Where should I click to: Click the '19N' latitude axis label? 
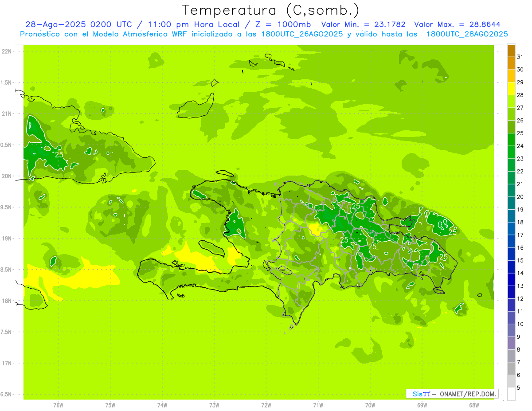click(x=7, y=239)
